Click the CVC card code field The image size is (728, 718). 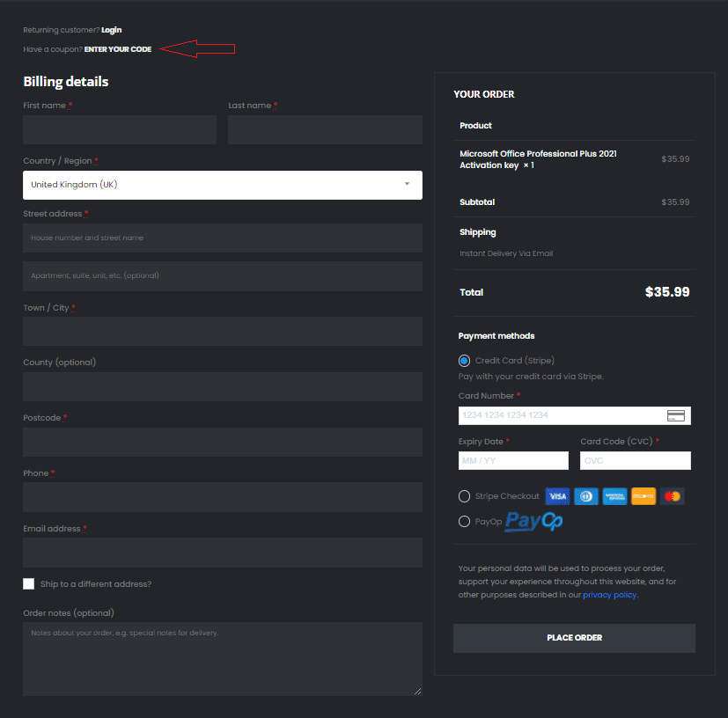[x=636, y=460]
